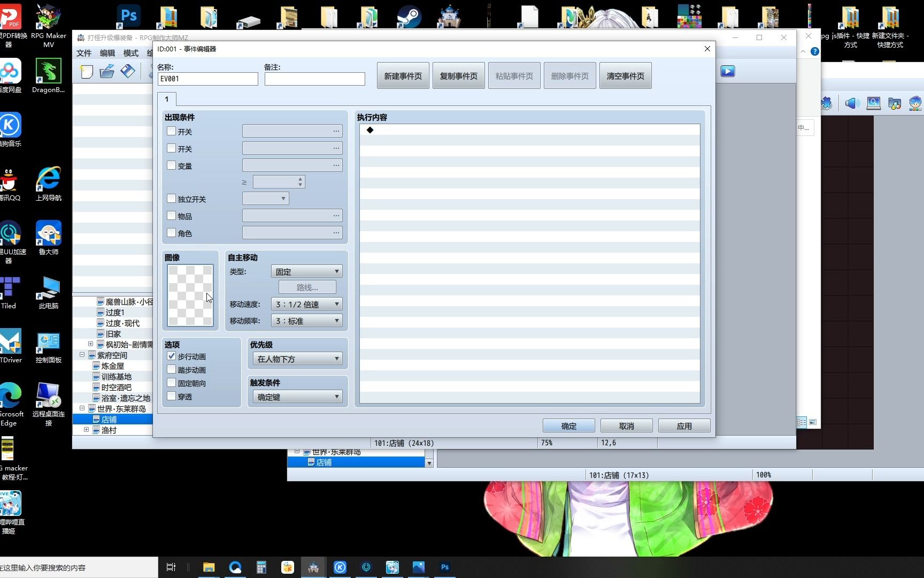
Task: Select the 店铺 map in the tree
Action: click(x=109, y=419)
